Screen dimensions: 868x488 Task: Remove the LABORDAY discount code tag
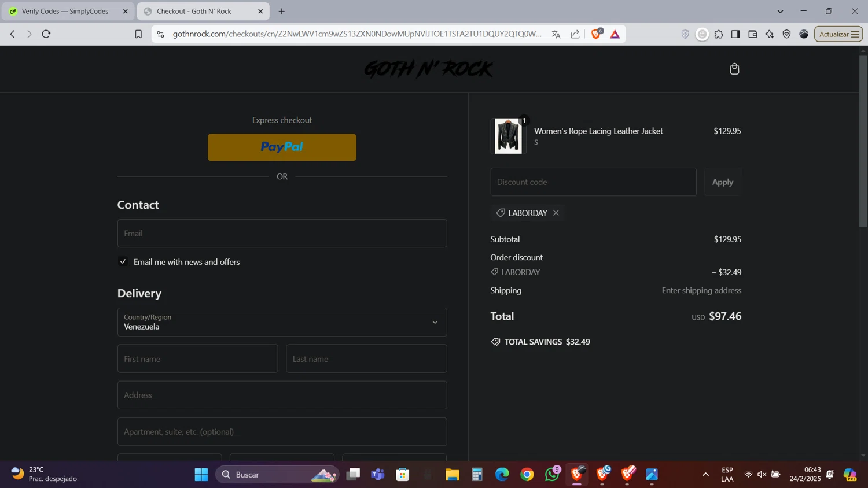coord(556,213)
